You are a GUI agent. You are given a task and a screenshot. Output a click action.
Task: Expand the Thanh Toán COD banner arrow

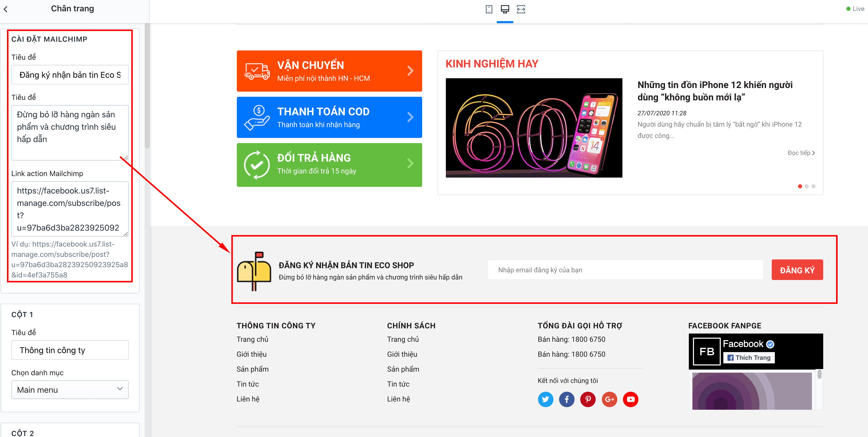tap(410, 117)
